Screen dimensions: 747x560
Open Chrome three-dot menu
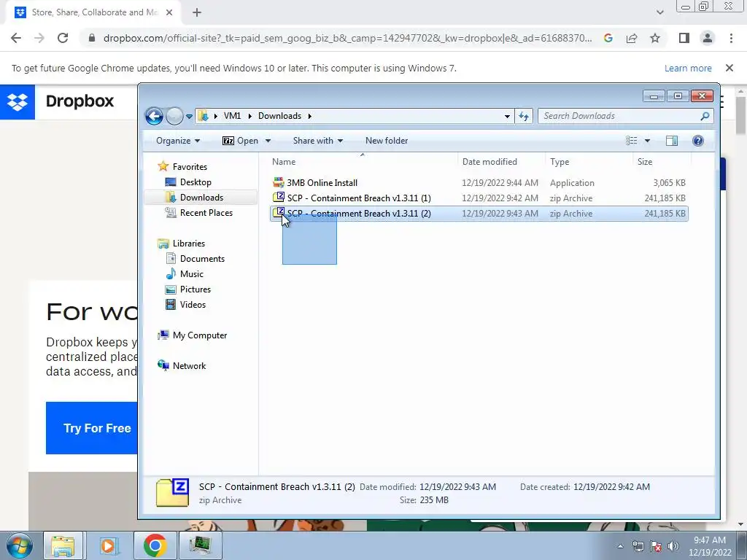[x=731, y=38]
